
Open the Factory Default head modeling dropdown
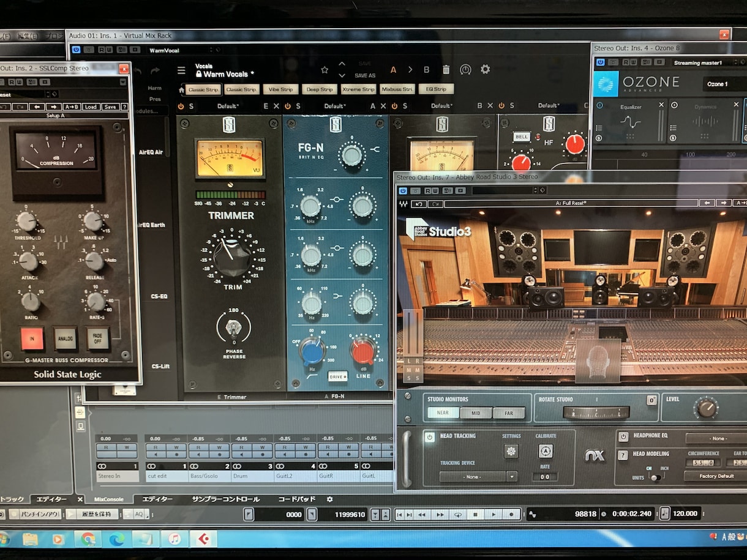715,476
